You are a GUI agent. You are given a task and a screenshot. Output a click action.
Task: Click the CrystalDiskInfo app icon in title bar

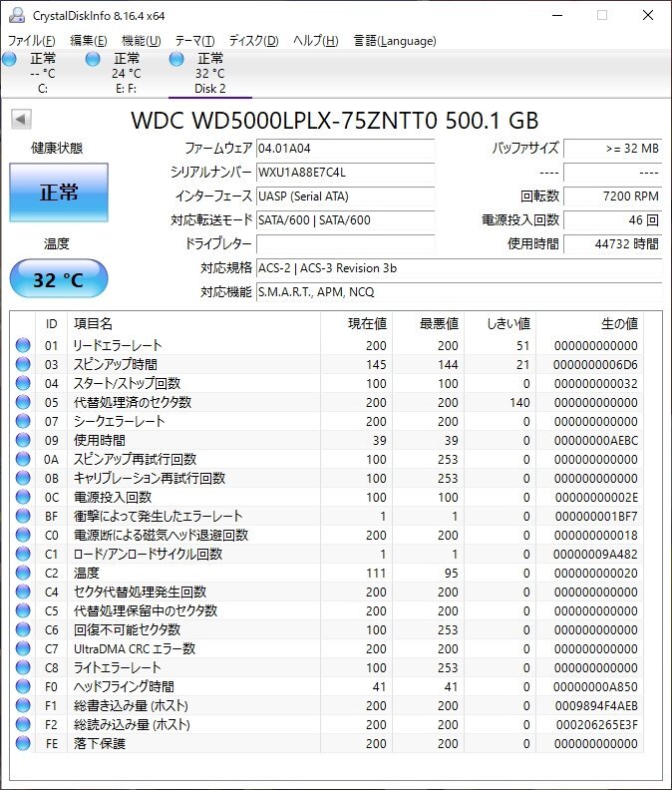click(x=16, y=15)
